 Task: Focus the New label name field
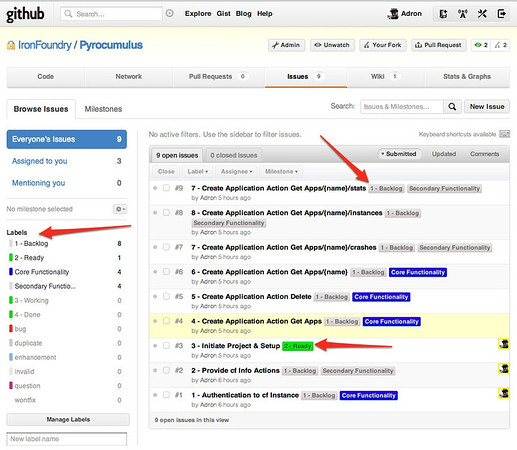pyautogui.click(x=67, y=439)
